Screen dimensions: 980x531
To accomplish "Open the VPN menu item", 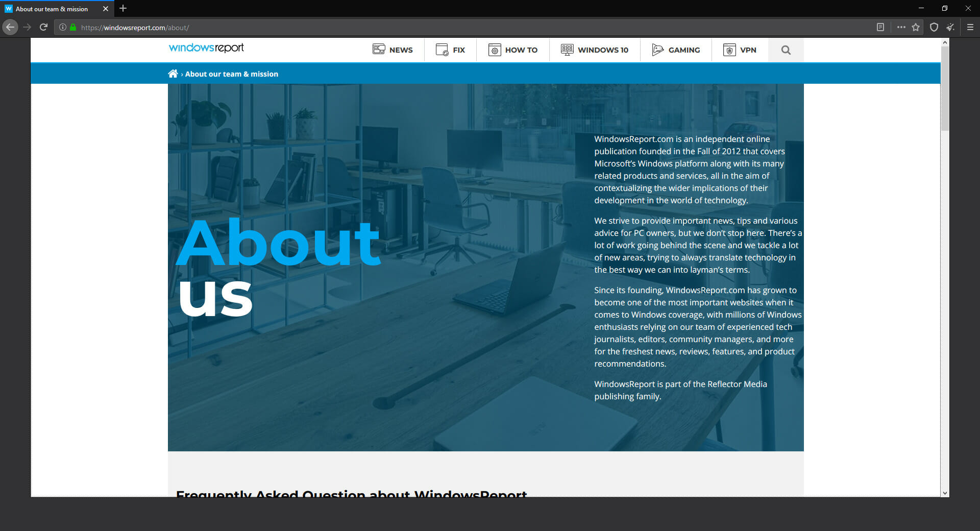I will [748, 50].
